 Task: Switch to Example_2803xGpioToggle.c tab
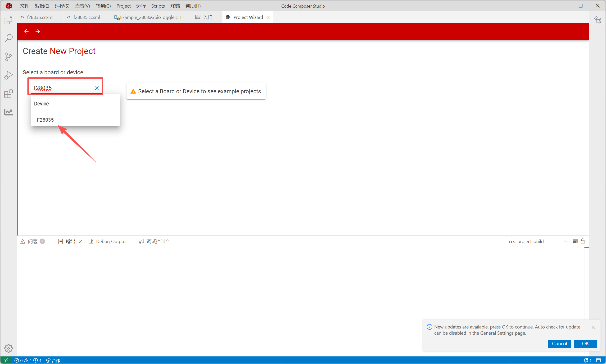tap(149, 18)
